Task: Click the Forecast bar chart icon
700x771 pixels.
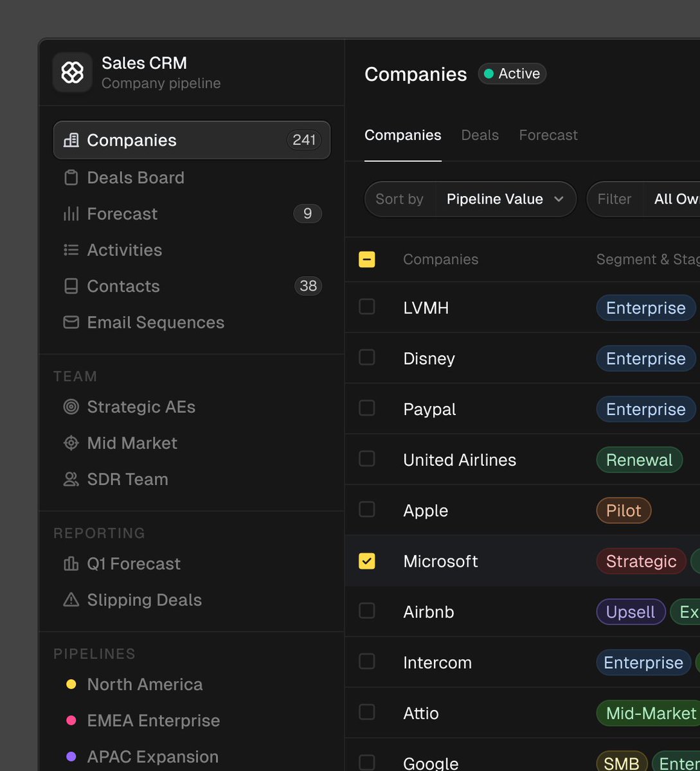Action: (x=71, y=213)
